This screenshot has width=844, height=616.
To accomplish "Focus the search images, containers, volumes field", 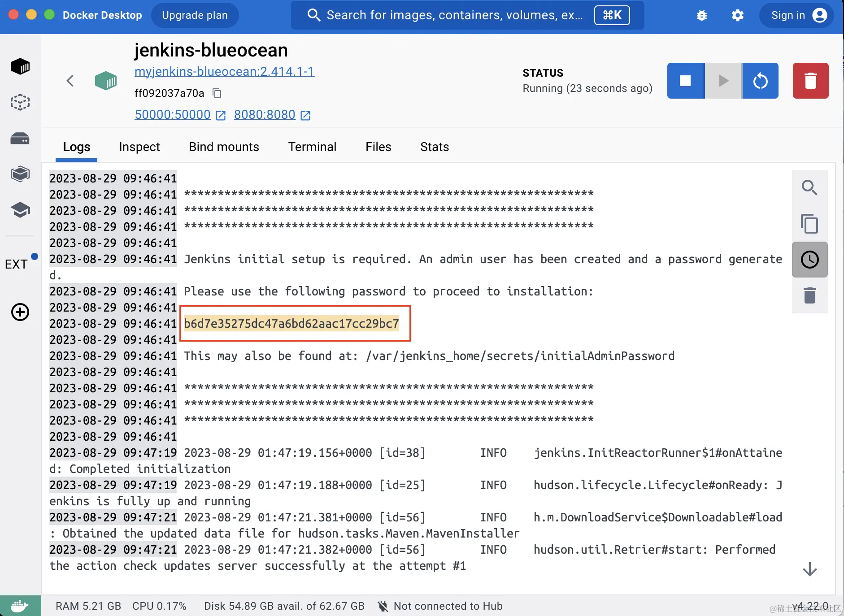I will (x=468, y=15).
